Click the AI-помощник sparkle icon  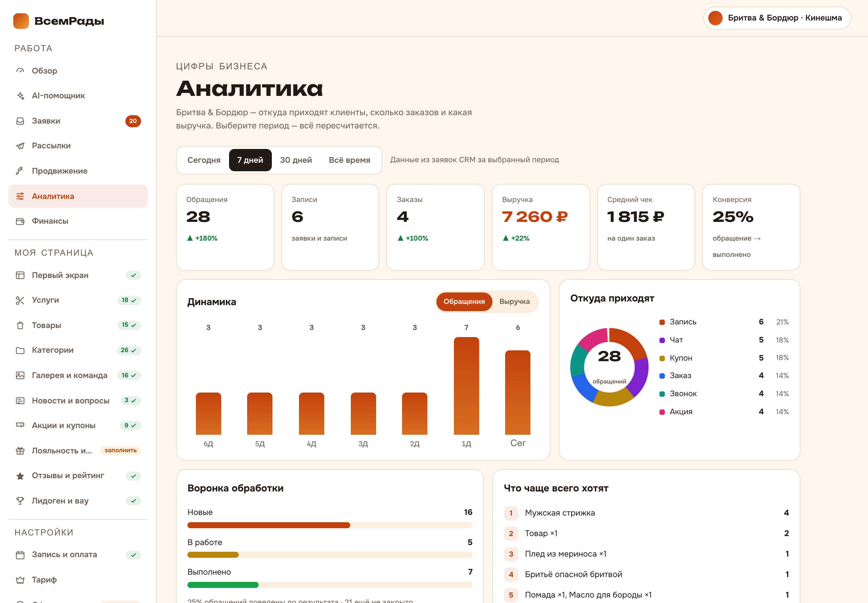[x=20, y=96]
